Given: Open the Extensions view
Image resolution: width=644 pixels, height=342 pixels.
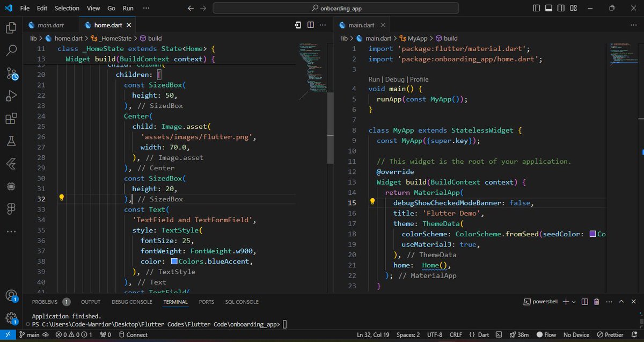Looking at the screenshot, I should (x=11, y=119).
